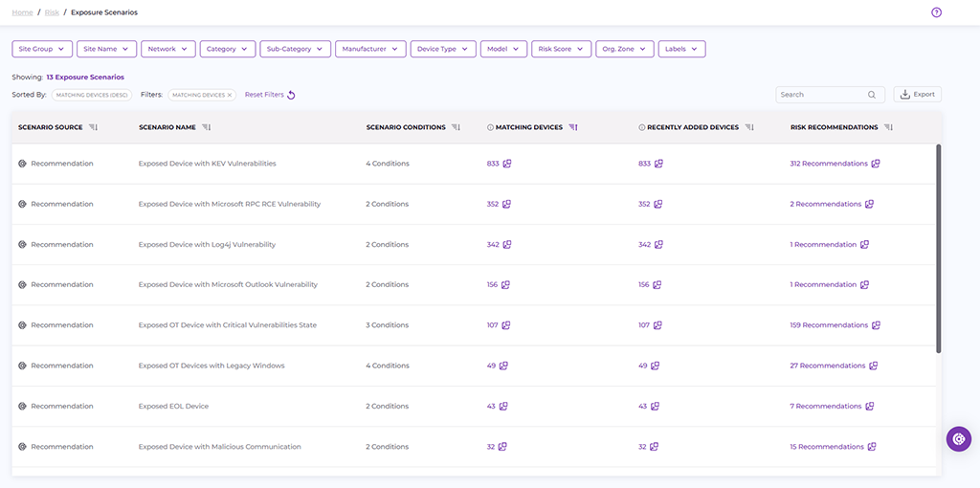This screenshot has height=488, width=980.
Task: Sort by the Risk Recommendations column
Action: pyautogui.click(x=888, y=127)
